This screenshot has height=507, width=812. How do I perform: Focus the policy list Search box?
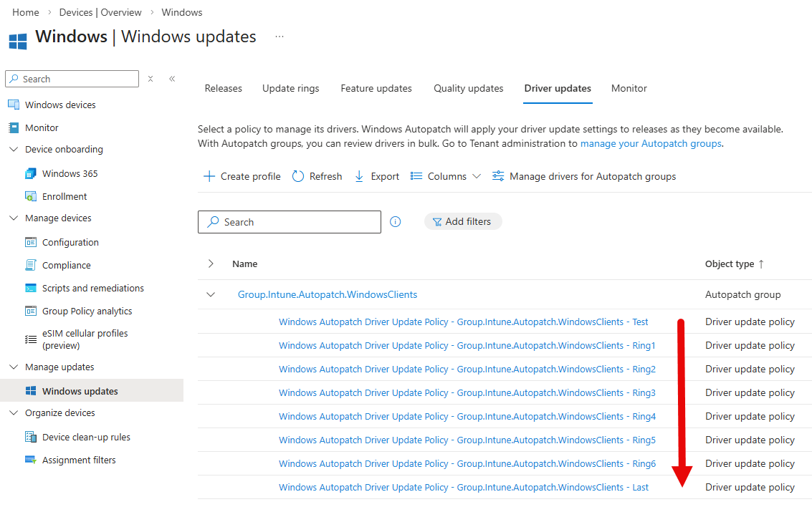point(290,222)
